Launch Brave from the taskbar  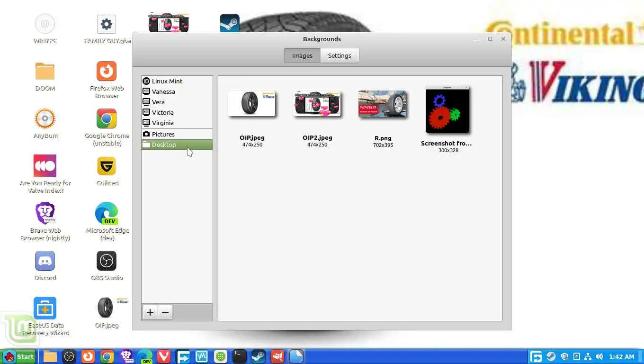(x=126, y=356)
